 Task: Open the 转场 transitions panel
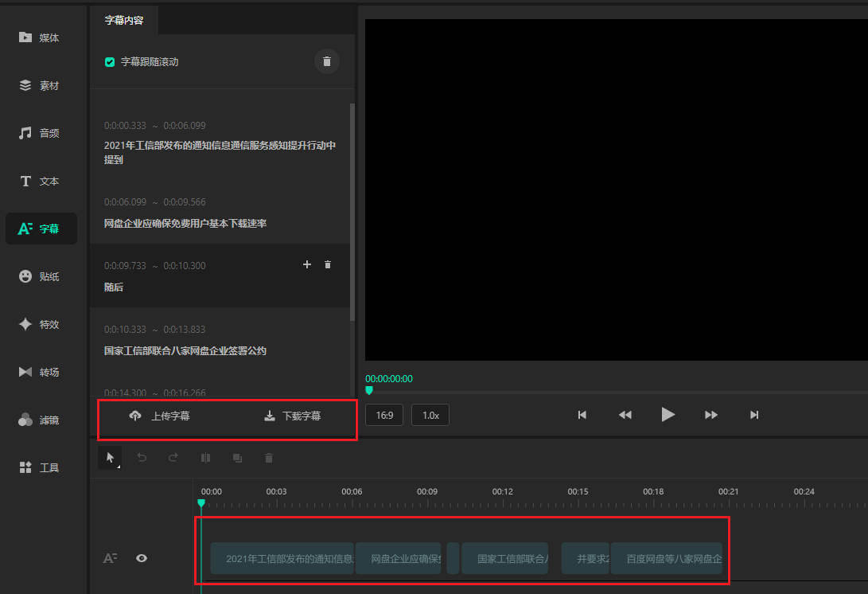tap(39, 372)
